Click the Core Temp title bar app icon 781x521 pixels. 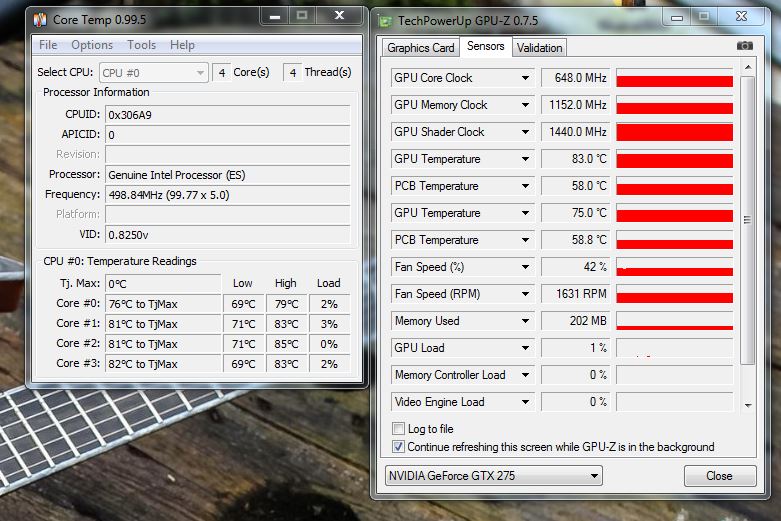(x=40, y=20)
